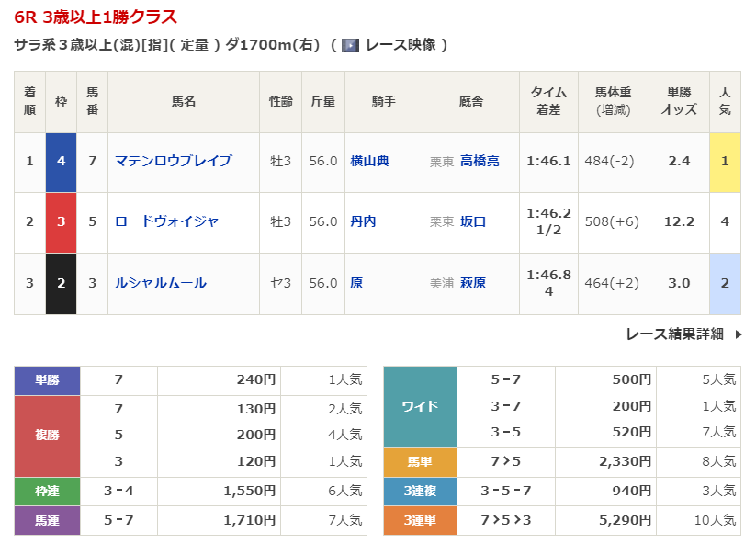Open レース結果詳細 link text
This screenshot has height=543, width=756.
pos(674,334)
